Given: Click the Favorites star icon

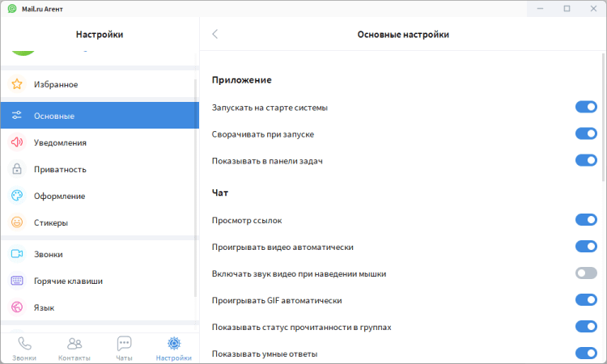Looking at the screenshot, I should pyautogui.click(x=17, y=84).
